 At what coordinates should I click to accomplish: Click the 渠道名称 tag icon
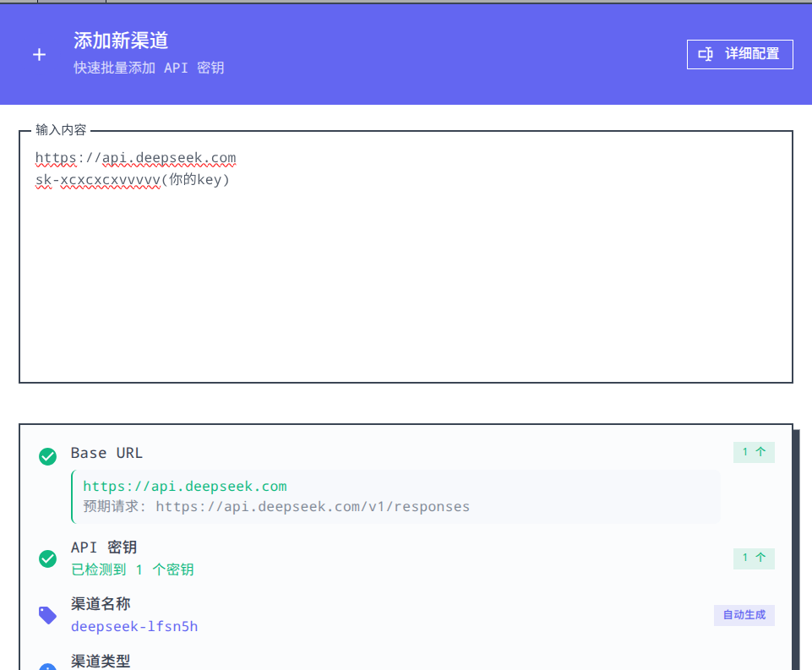47,615
